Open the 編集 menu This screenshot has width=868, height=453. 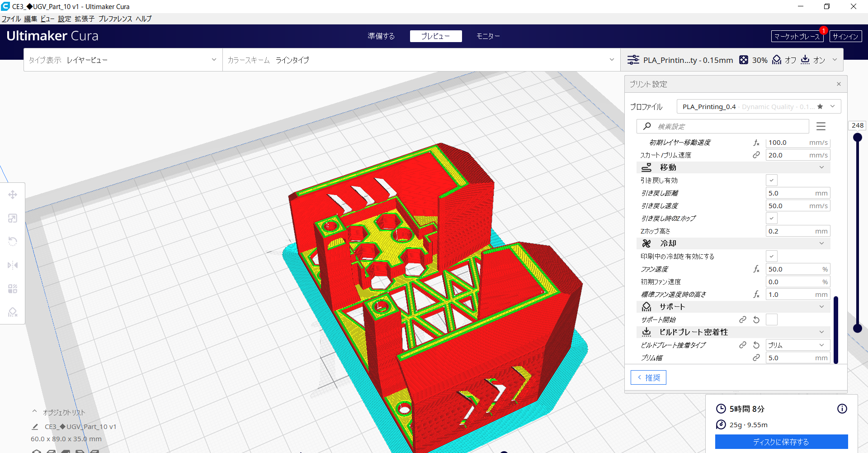pyautogui.click(x=31, y=19)
